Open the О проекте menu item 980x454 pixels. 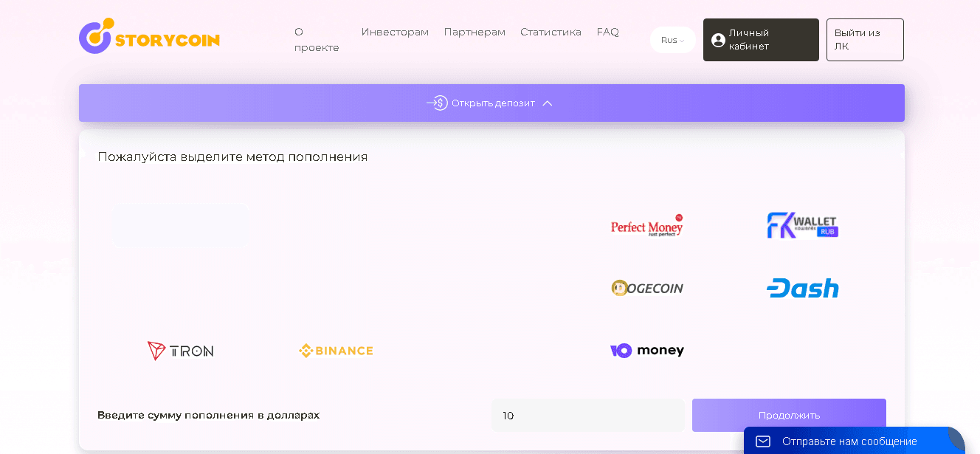coord(317,40)
